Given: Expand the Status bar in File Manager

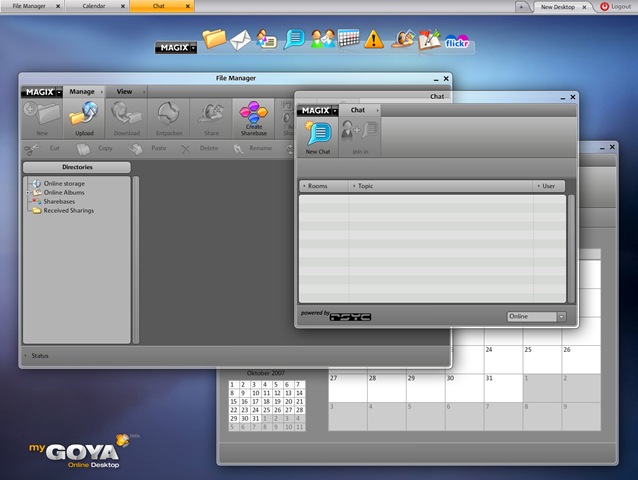Looking at the screenshot, I should pos(25,355).
